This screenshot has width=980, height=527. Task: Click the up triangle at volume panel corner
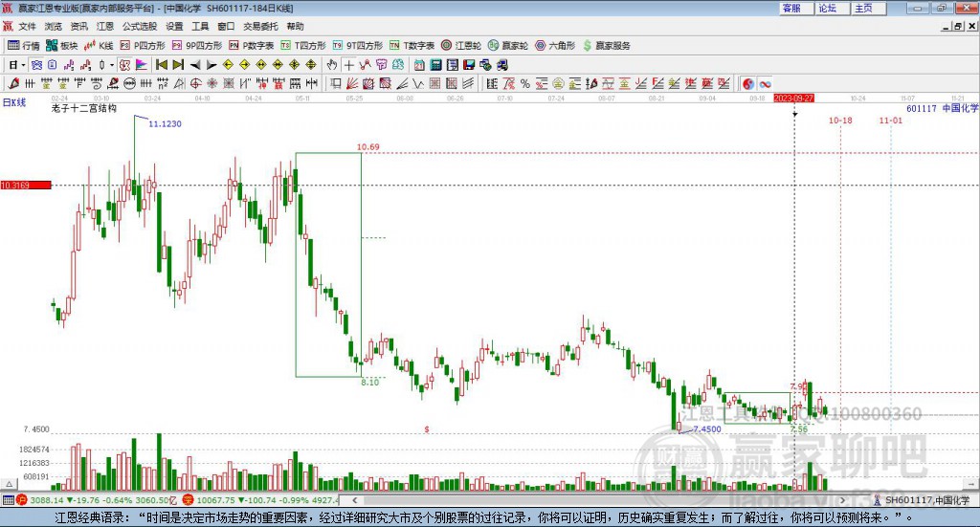pyautogui.click(x=9, y=484)
